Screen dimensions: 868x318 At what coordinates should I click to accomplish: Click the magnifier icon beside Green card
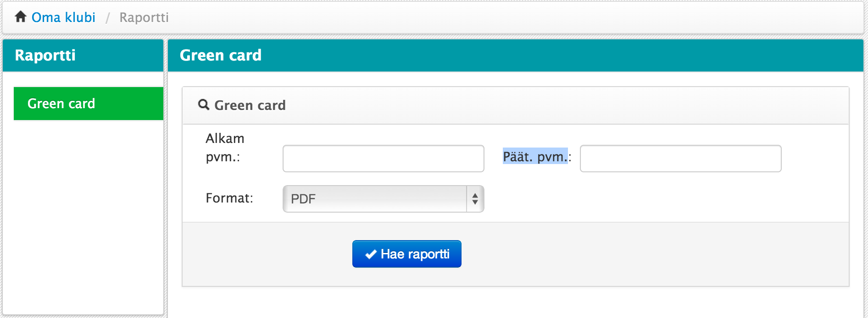click(204, 105)
